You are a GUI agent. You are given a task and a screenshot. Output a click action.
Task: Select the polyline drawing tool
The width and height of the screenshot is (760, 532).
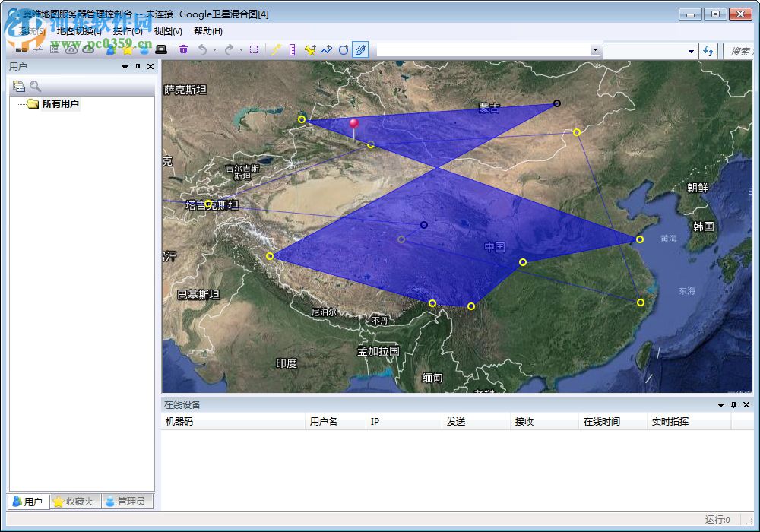[325, 49]
